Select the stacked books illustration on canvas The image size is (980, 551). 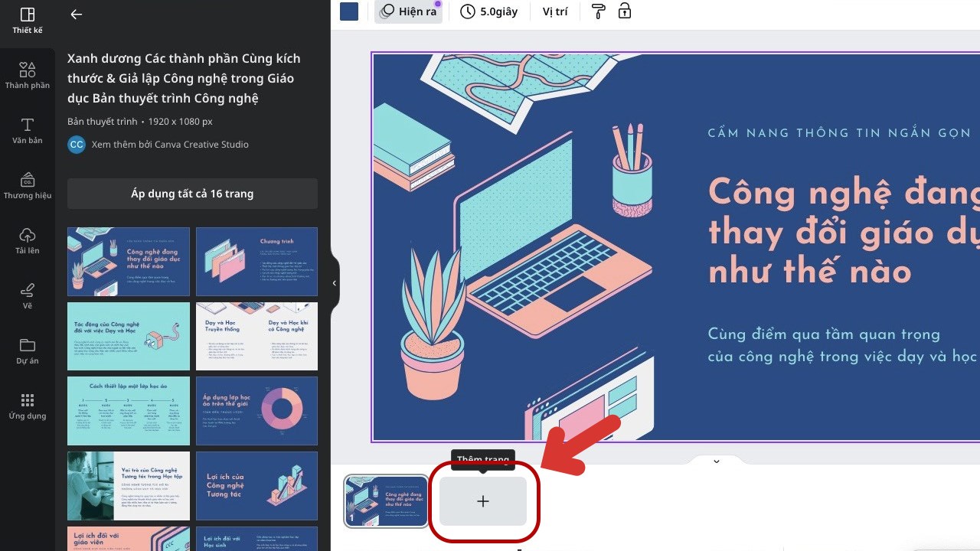(x=414, y=148)
